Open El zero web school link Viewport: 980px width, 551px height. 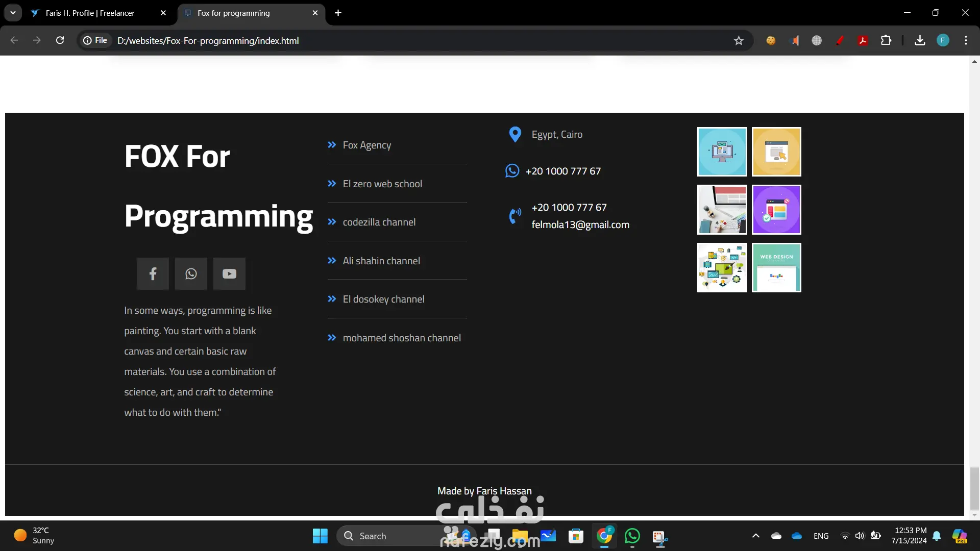(x=382, y=184)
